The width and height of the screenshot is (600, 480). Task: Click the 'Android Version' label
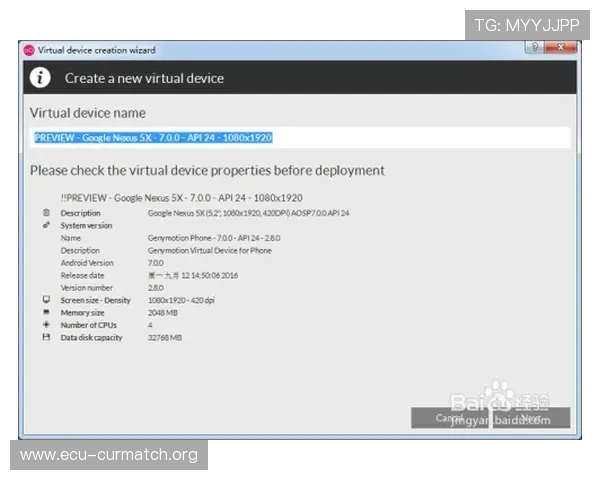coord(87,263)
